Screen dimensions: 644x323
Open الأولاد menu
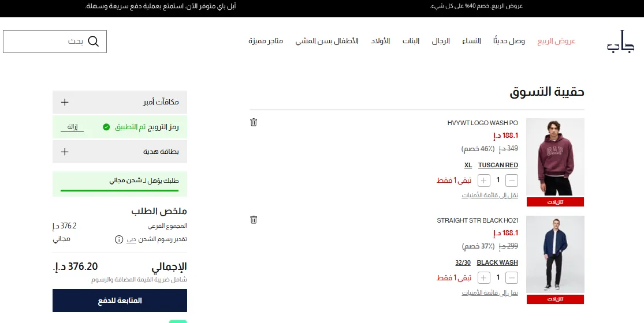click(380, 41)
